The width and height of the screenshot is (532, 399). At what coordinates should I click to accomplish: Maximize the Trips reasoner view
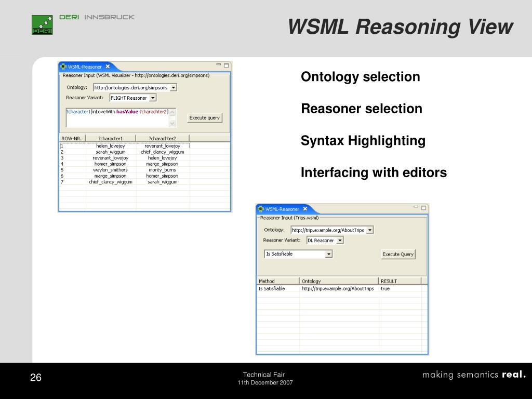click(423, 207)
